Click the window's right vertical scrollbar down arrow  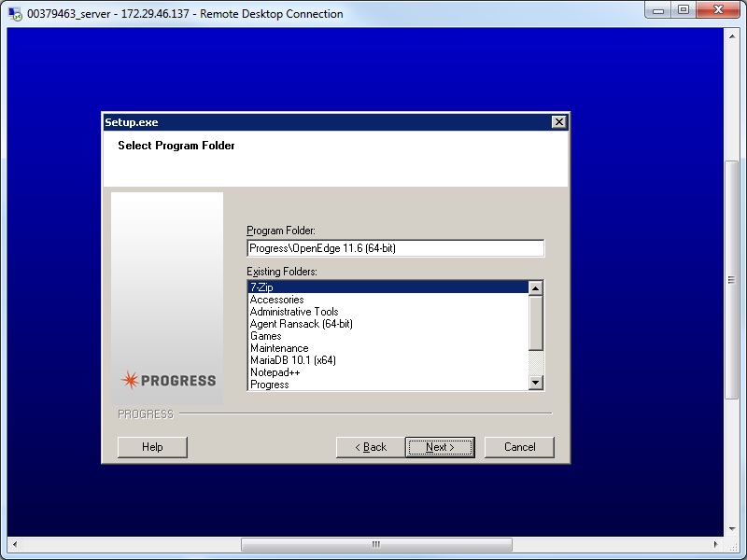click(731, 529)
